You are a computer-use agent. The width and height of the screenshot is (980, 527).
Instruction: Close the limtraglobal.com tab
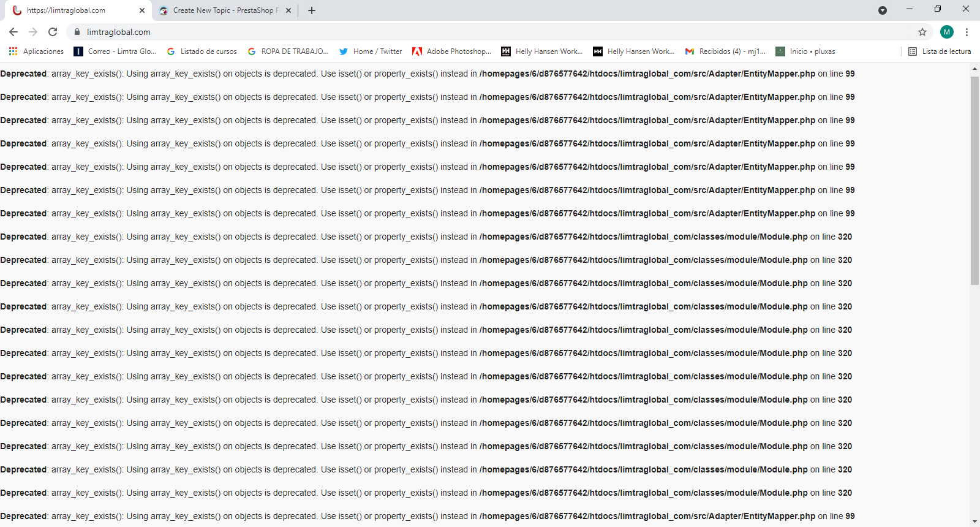point(141,10)
